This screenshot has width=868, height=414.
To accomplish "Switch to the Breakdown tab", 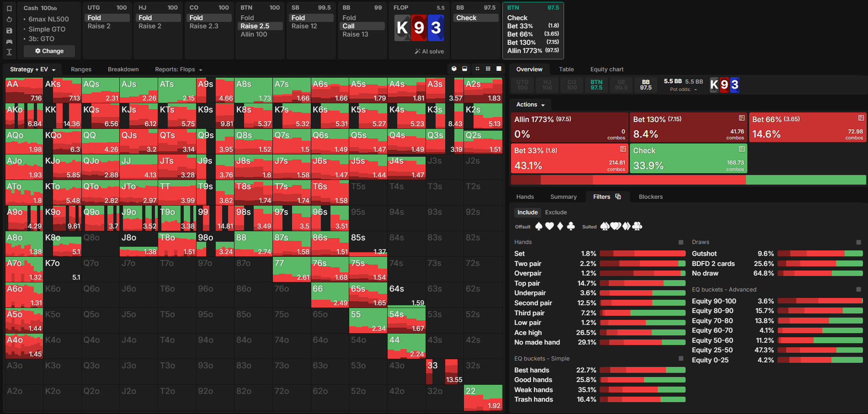I will (123, 69).
